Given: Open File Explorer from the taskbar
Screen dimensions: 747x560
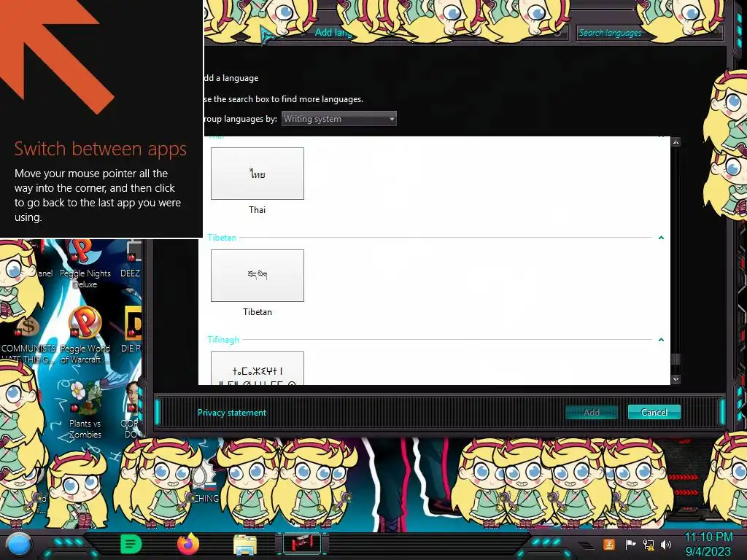Looking at the screenshot, I should (245, 545).
